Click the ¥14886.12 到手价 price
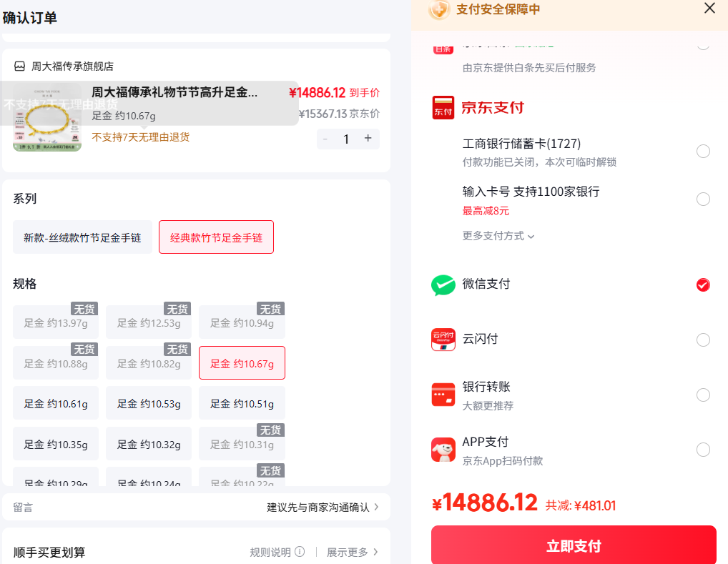 (x=334, y=93)
